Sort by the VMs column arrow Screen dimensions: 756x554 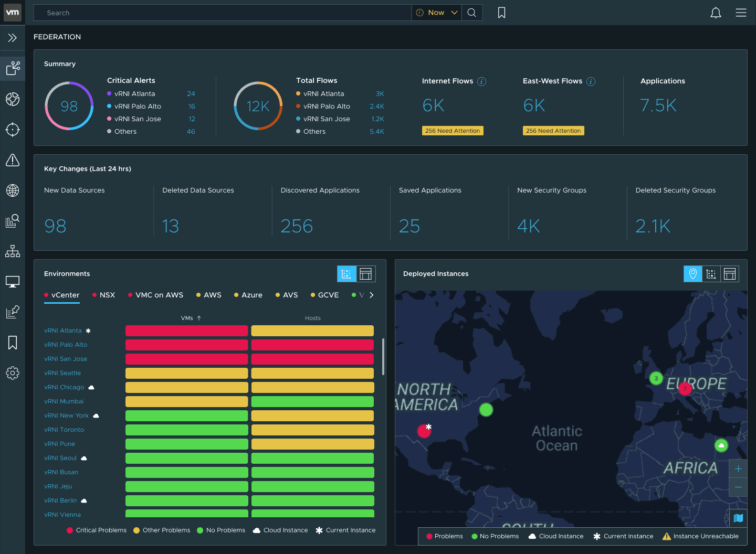tap(199, 318)
